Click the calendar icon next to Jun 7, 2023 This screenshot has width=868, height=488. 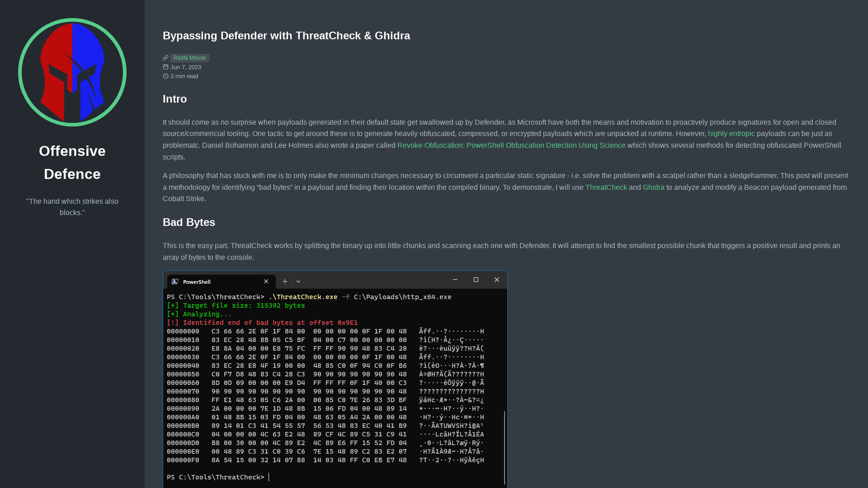165,67
